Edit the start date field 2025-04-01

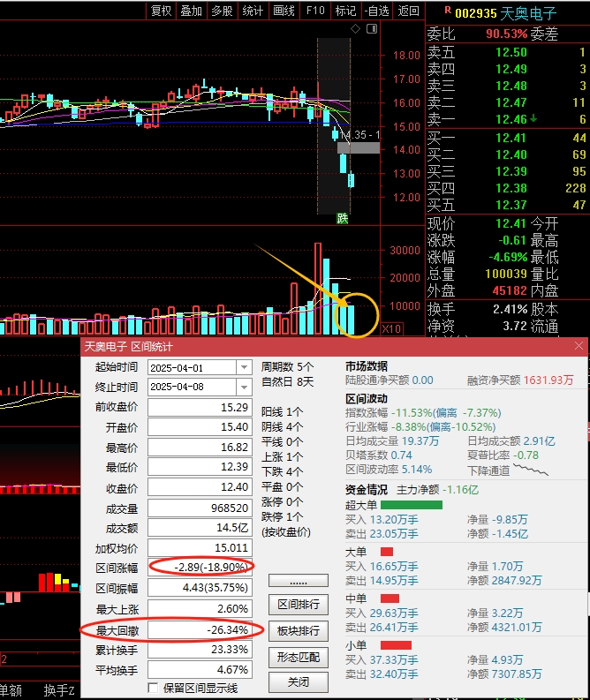click(192, 368)
